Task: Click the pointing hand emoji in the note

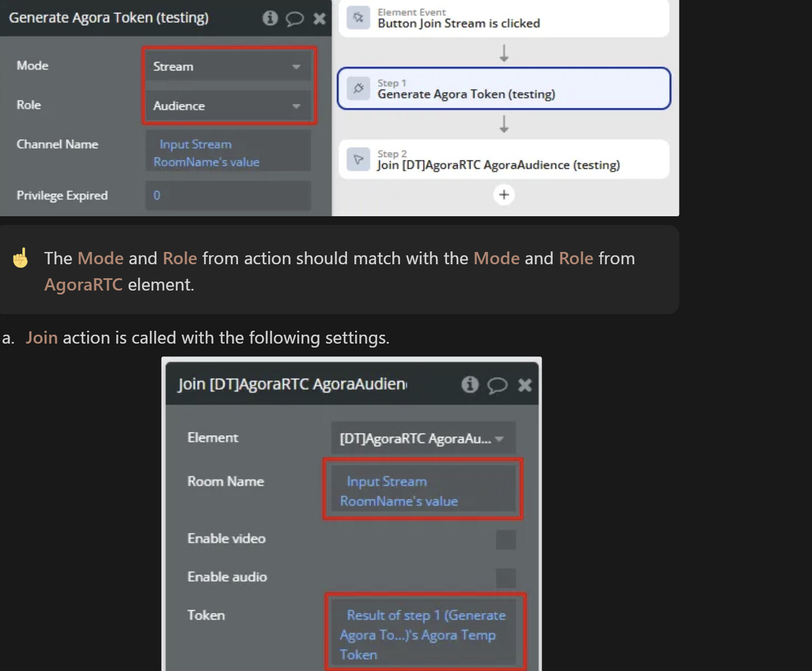Action: (21, 258)
